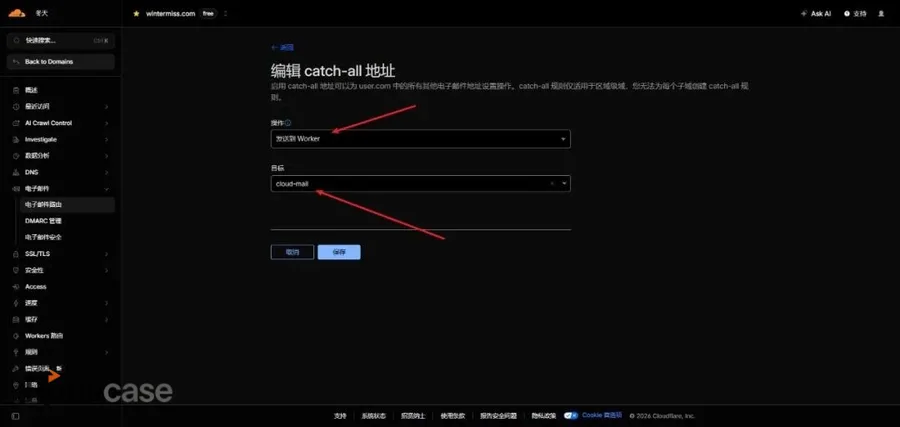The height and width of the screenshot is (427, 900).
Task: Open the user account profile icon
Action: coord(881,14)
